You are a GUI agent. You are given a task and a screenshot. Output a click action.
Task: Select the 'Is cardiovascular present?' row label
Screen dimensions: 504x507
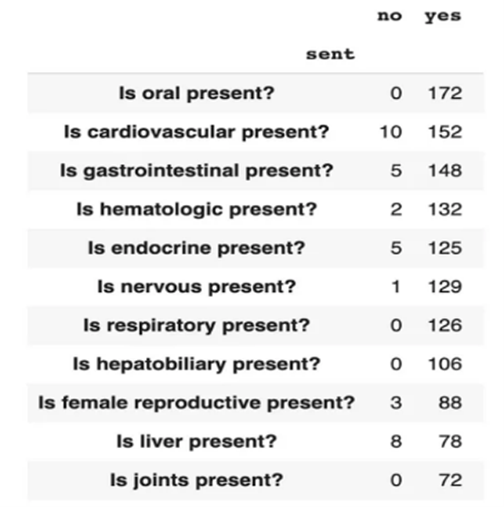tap(197, 132)
